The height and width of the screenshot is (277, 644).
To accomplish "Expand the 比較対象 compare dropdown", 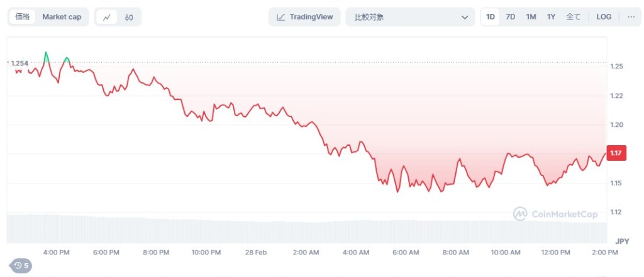I will (410, 17).
